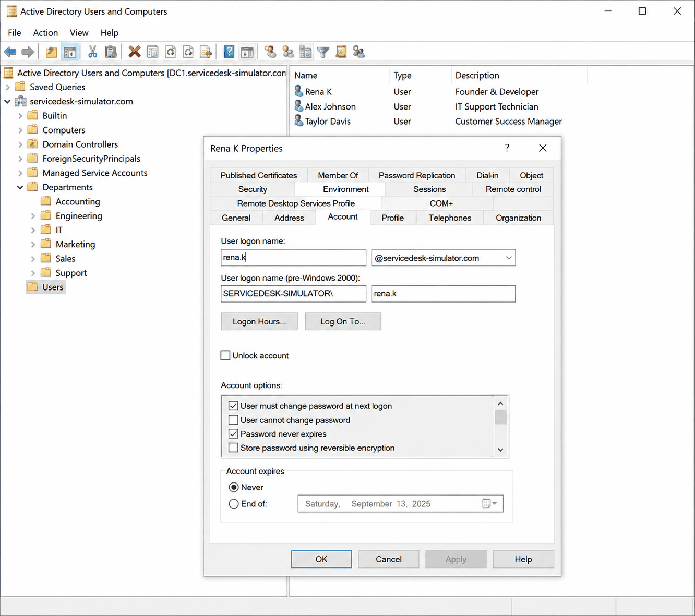Go up one level with folder icon

(x=51, y=52)
